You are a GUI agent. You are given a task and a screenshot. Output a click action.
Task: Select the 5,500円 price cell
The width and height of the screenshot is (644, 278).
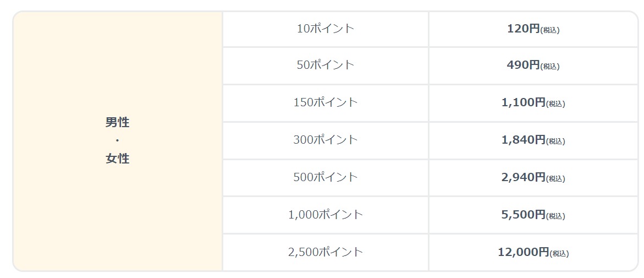[533, 215]
